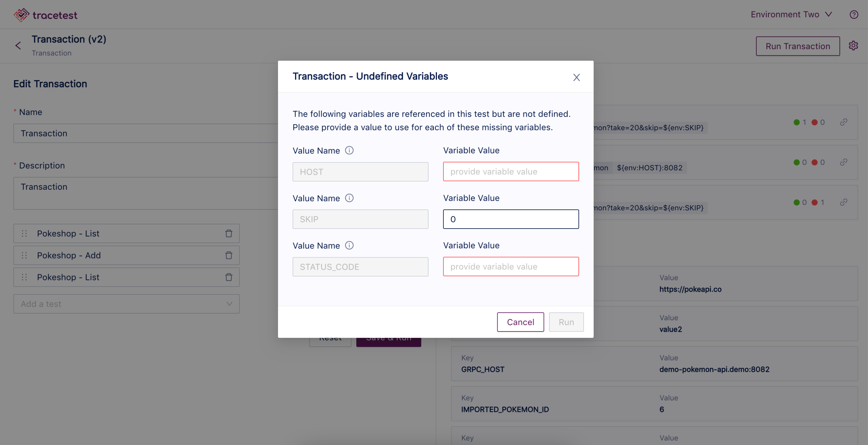The image size is (868, 445).
Task: Click the info icon beside STATUS_CODE Value Name
Action: pyautogui.click(x=349, y=245)
